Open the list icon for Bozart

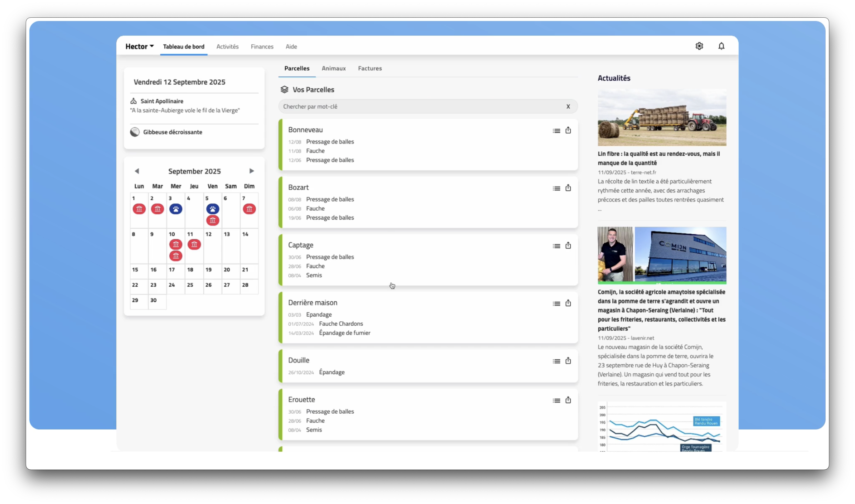click(556, 189)
